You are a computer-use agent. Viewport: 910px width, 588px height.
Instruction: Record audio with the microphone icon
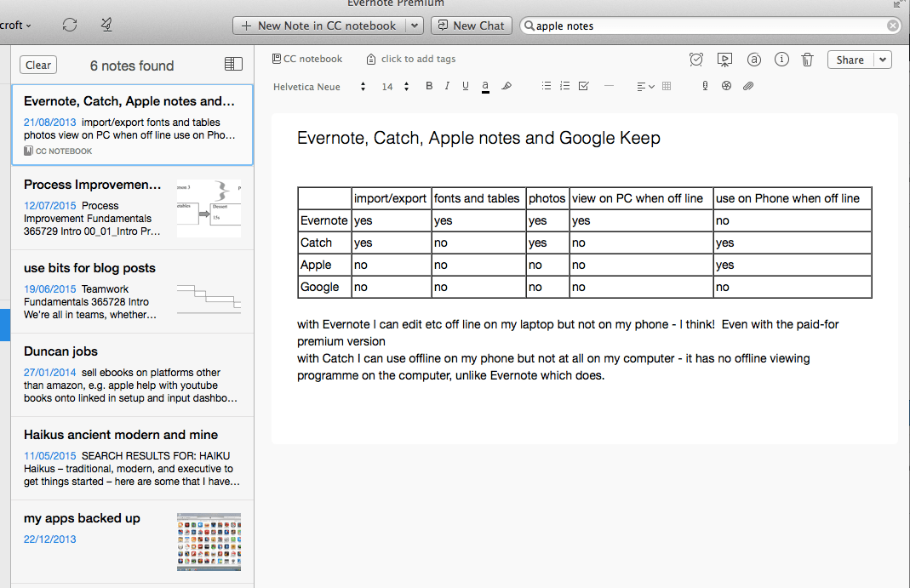705,86
